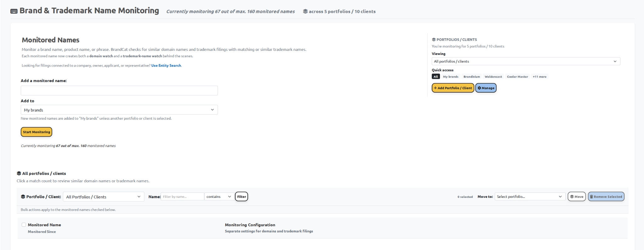Apply the name Filter button
Image resolution: width=644 pixels, height=250 pixels.
tap(241, 197)
